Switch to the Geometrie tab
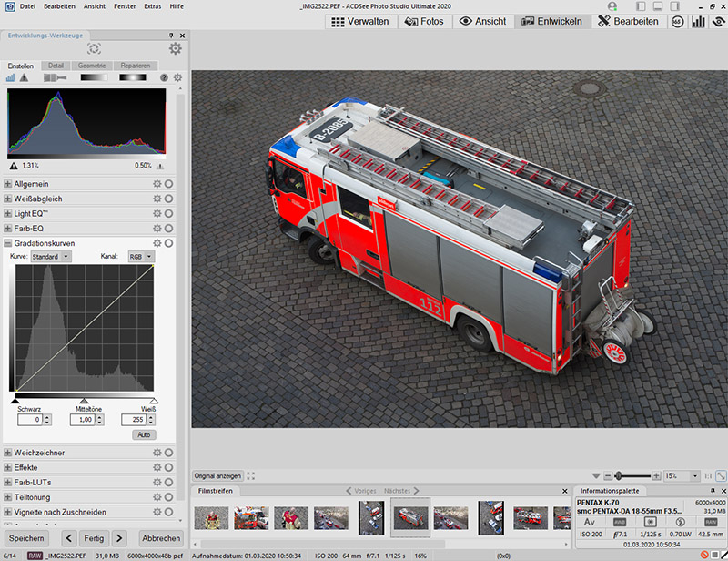The image size is (728, 561). click(x=91, y=66)
